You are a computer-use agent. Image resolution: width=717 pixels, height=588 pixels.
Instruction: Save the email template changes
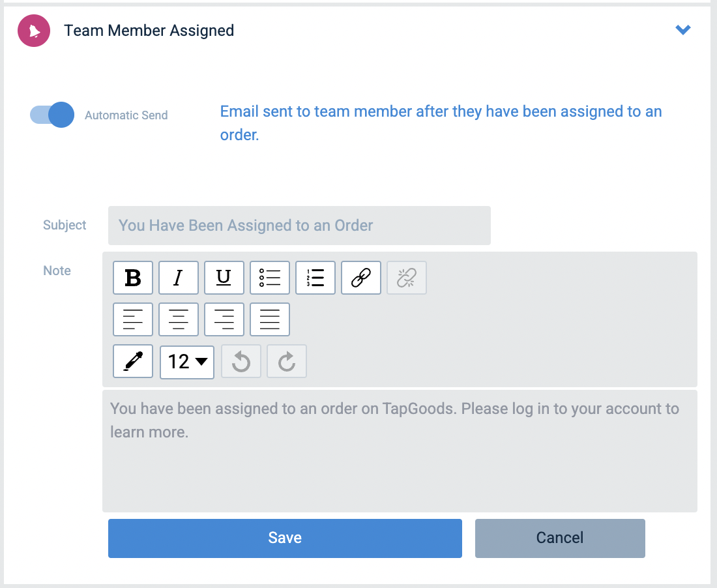[x=285, y=538]
